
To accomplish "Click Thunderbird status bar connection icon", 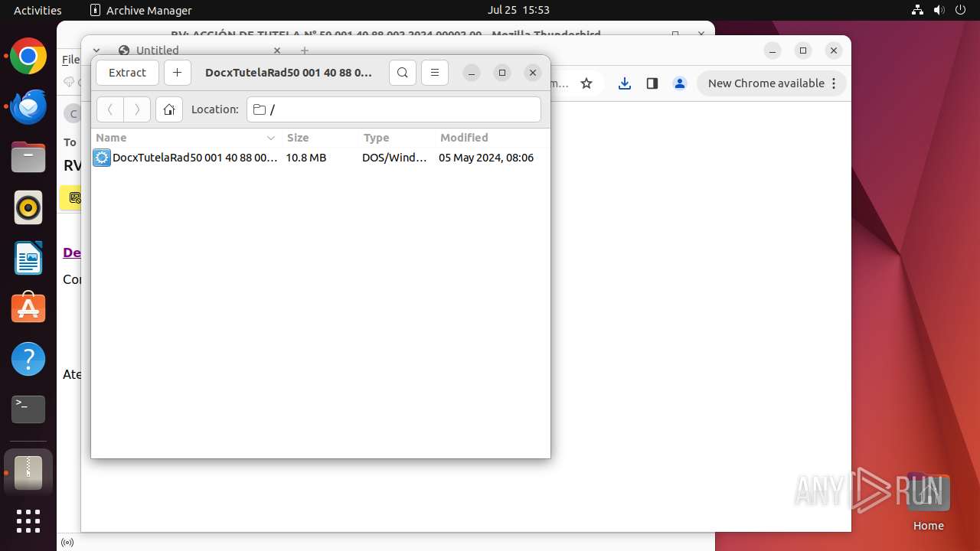I will tap(67, 543).
